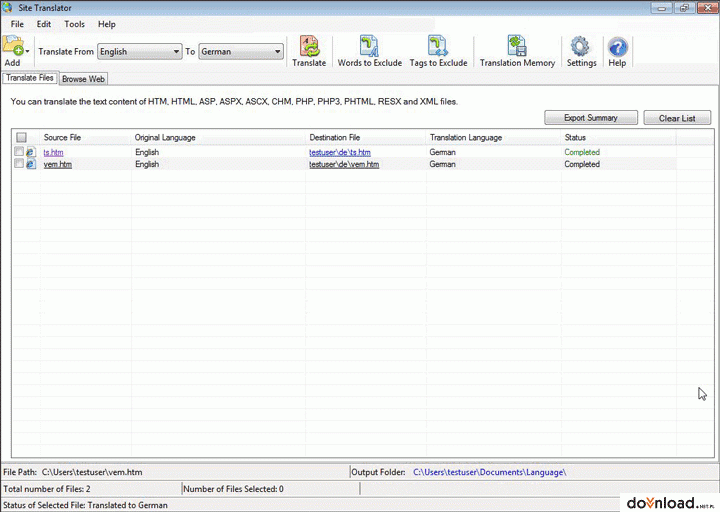Viewport: 720px width, 512px height.
Task: Click Completed status in vem.htm row
Action: [582, 164]
